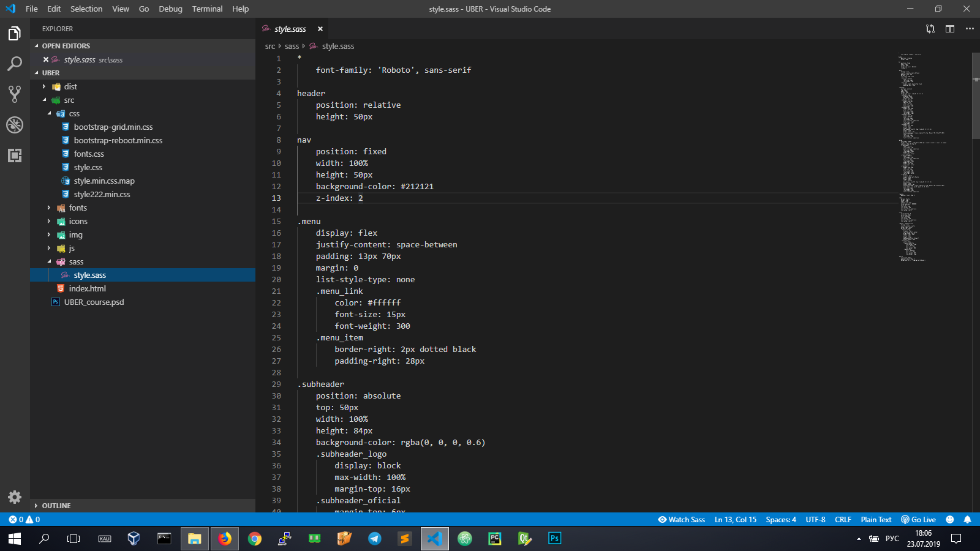Toggle Watch Sass in status bar

click(681, 519)
